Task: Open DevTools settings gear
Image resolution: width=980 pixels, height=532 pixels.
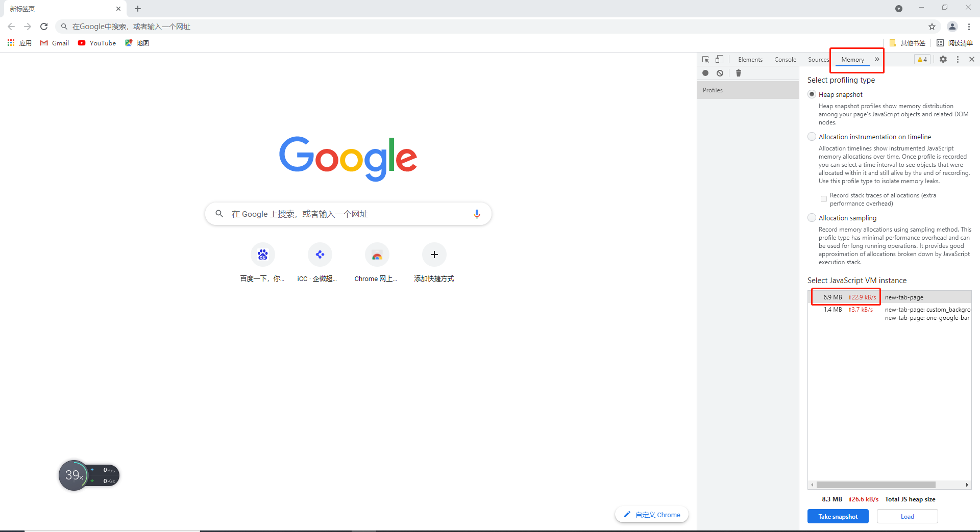Action: pyautogui.click(x=943, y=60)
